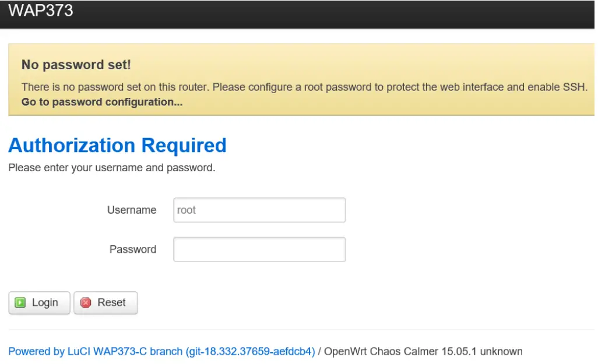Image resolution: width=598 pixels, height=364 pixels.
Task: Click the 'Please enter your username and password' text
Action: (112, 168)
